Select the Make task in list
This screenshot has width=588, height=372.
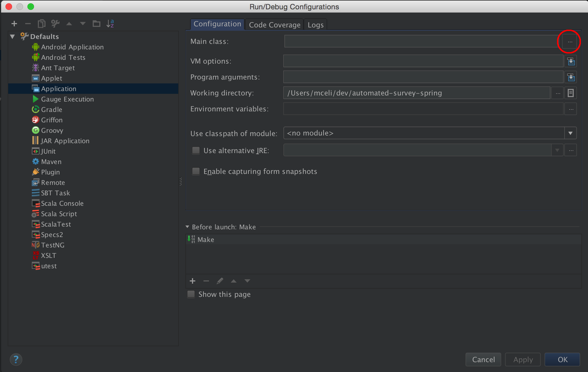[x=383, y=239]
